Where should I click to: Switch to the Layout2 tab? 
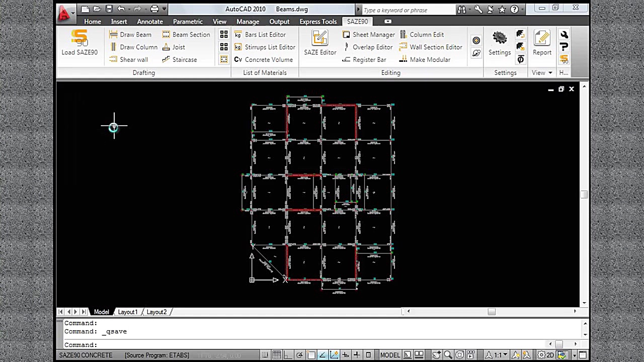click(x=156, y=312)
